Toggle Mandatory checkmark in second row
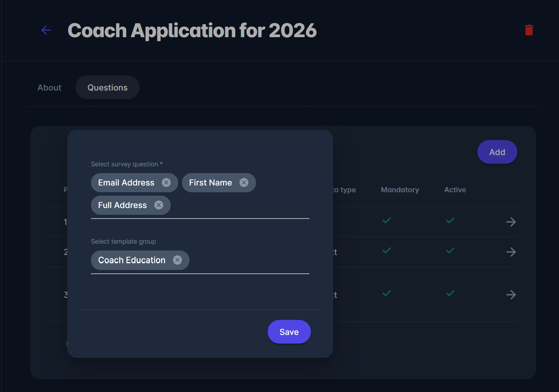This screenshot has width=559, height=392. tap(386, 250)
